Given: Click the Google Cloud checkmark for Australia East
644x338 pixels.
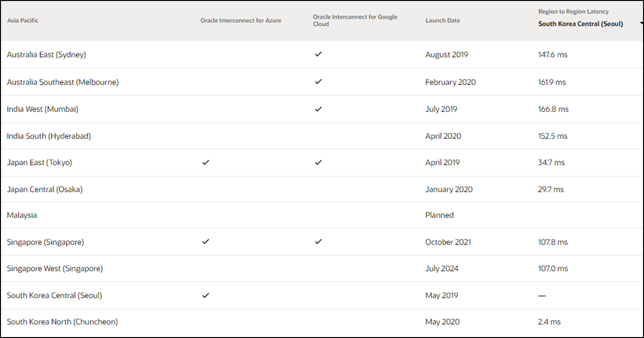Looking at the screenshot, I should pos(318,54).
